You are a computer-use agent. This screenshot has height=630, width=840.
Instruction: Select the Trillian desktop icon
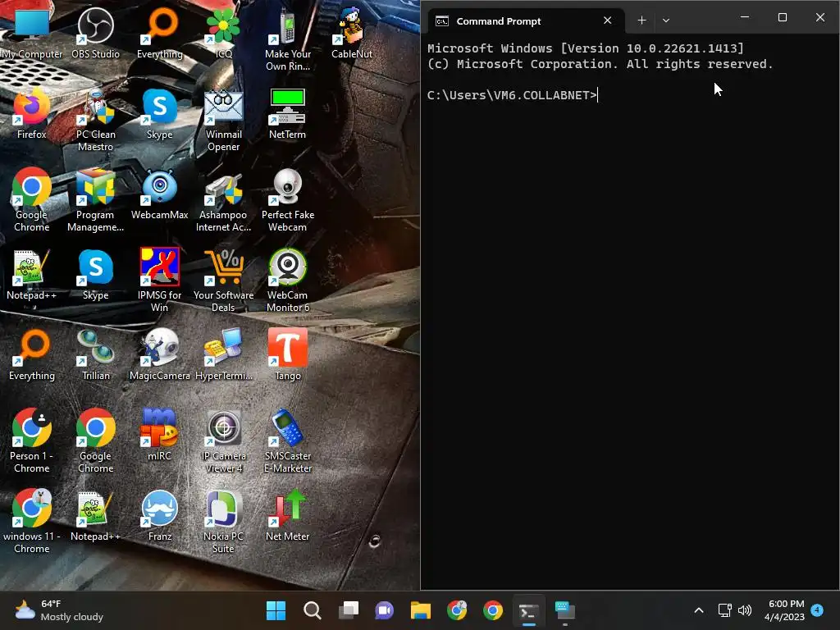[x=95, y=355]
